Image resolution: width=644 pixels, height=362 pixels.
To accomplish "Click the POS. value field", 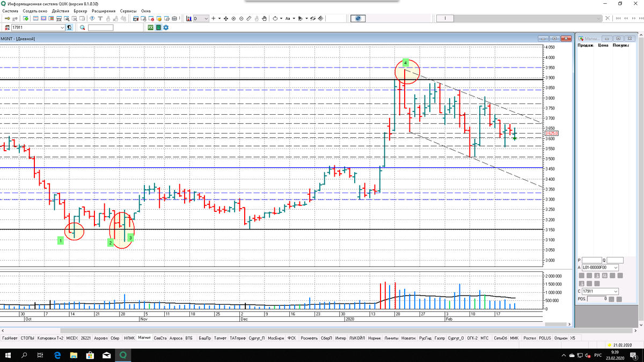I will point(597,299).
